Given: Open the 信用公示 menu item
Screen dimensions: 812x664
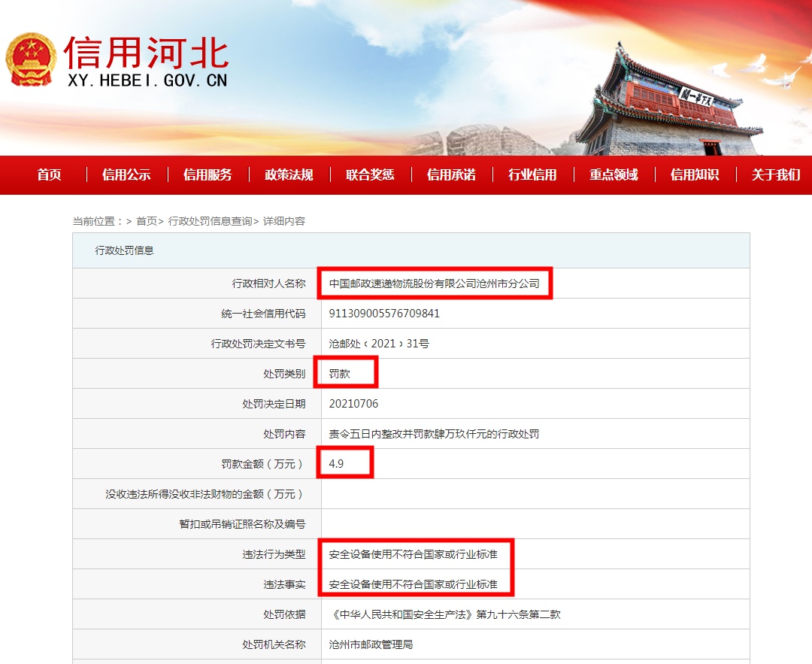Looking at the screenshot, I should (x=126, y=174).
